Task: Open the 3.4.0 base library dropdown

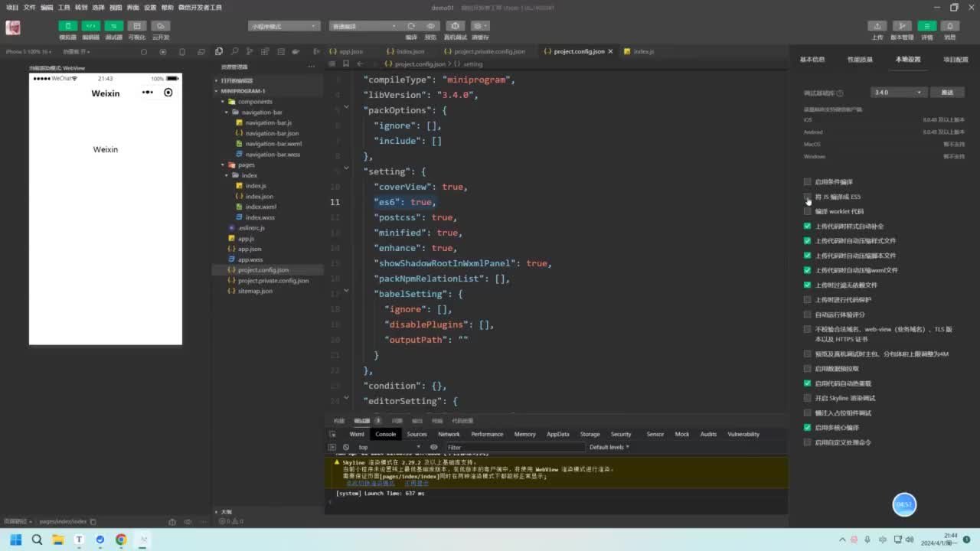Action: click(899, 93)
